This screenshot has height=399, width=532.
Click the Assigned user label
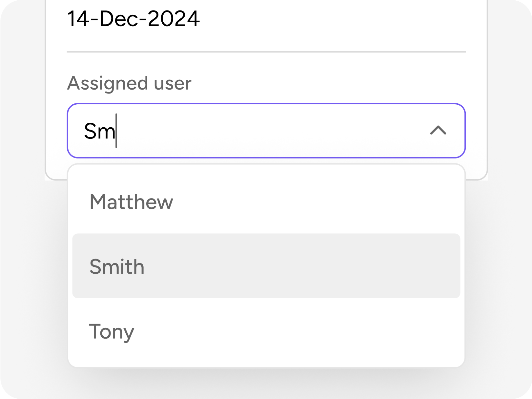129,83
